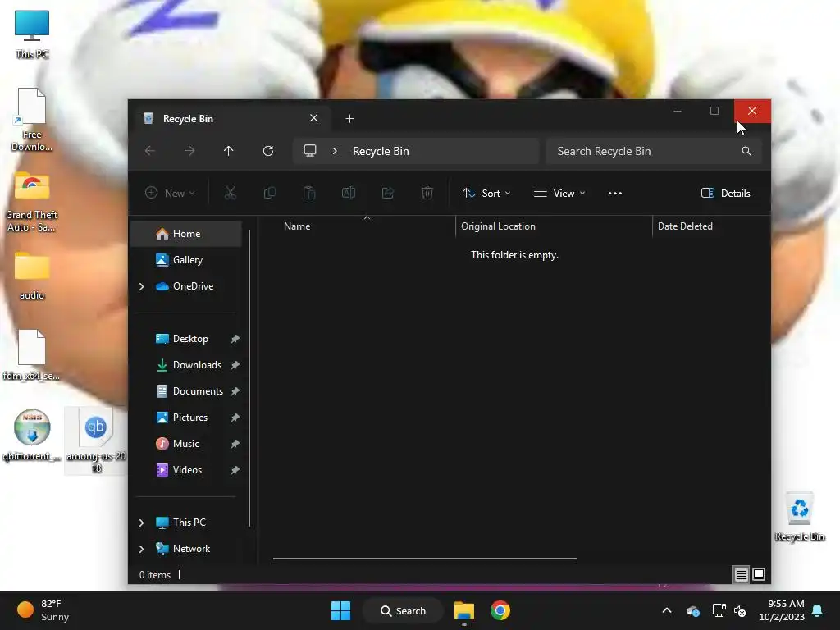Launch Chrome from the taskbar

click(500, 610)
